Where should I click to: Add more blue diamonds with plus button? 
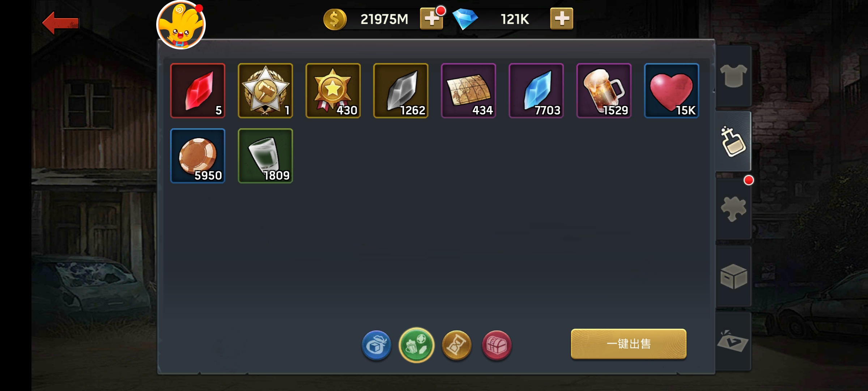click(x=562, y=18)
